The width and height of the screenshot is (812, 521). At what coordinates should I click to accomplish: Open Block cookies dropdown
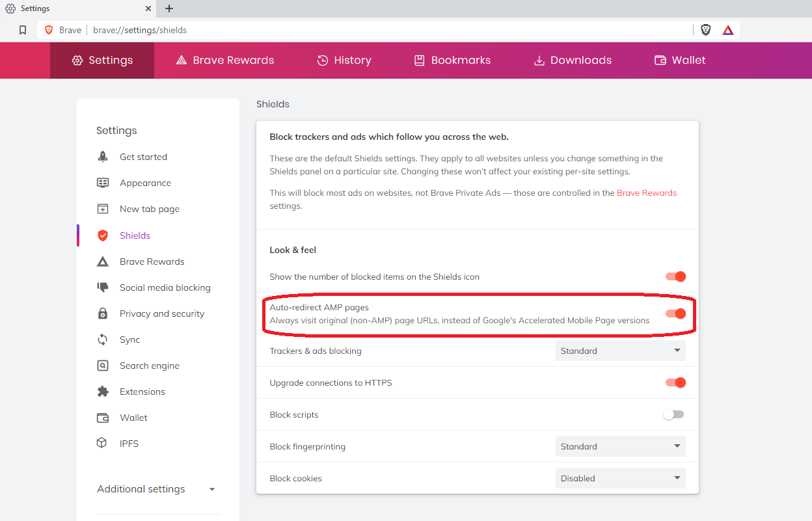(620, 478)
